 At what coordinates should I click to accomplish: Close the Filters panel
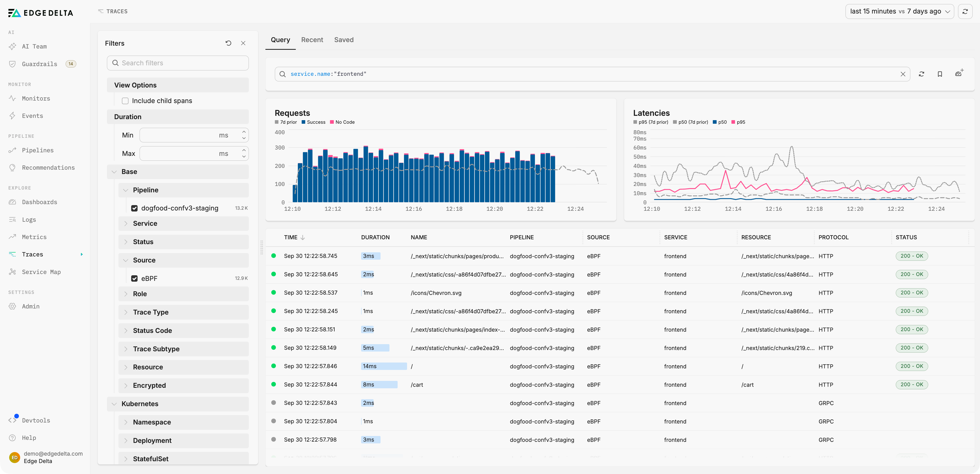[x=243, y=43]
